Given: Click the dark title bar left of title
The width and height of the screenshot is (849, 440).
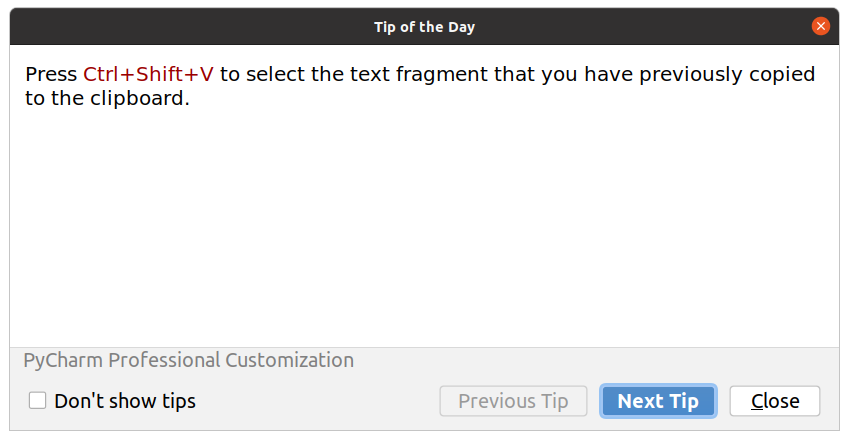Looking at the screenshot, I should [x=190, y=27].
